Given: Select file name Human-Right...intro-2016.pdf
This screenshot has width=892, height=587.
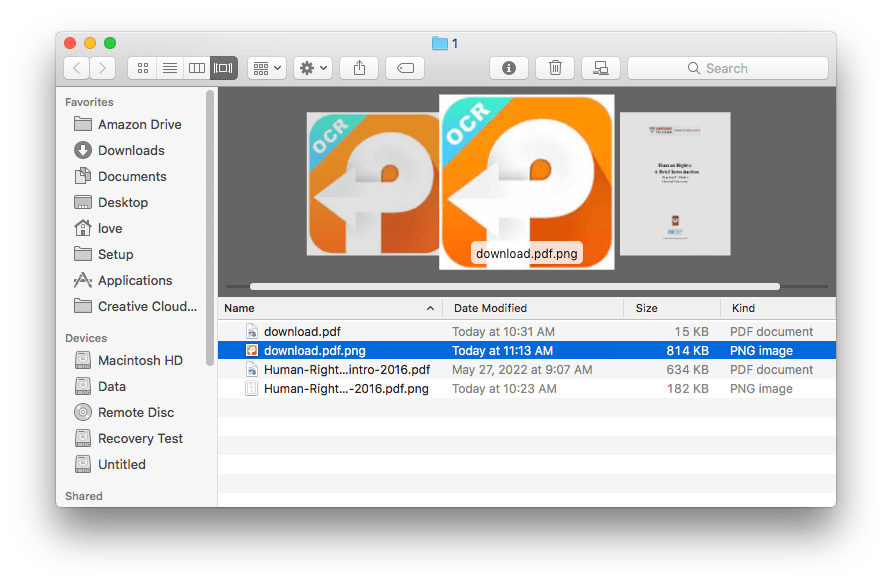Looking at the screenshot, I should click(347, 370).
